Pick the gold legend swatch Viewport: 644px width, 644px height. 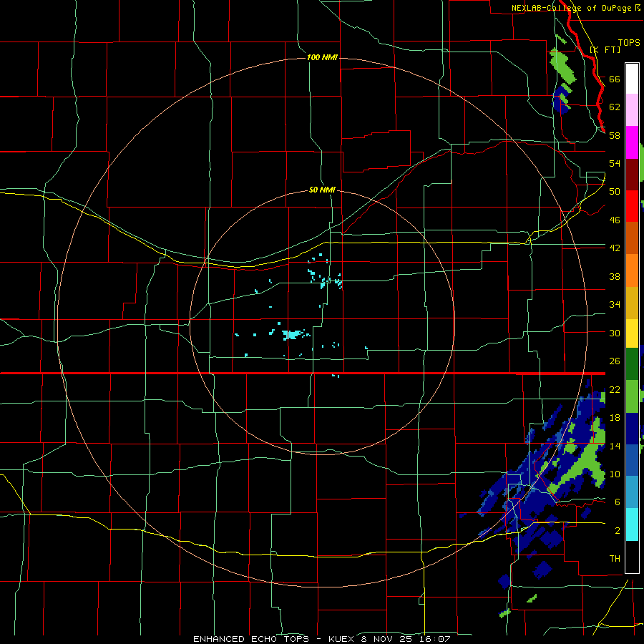632,303
